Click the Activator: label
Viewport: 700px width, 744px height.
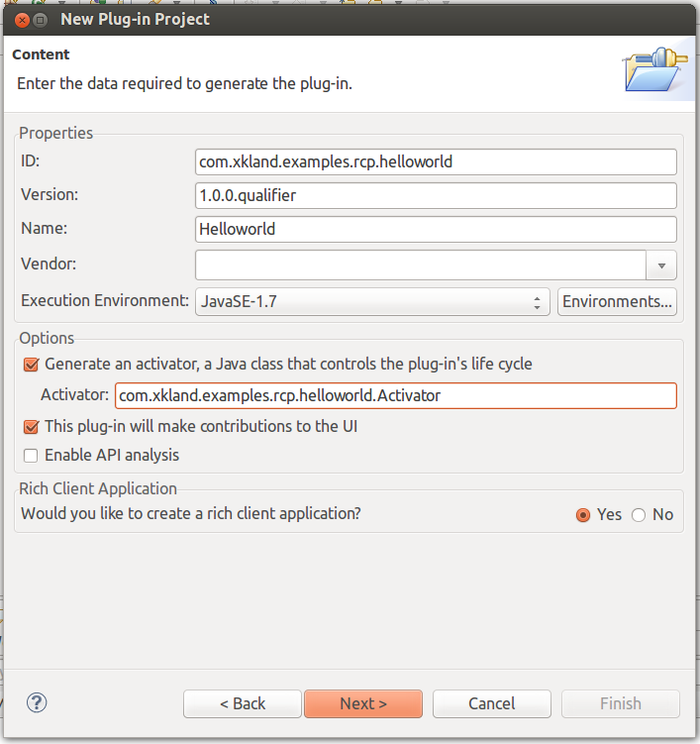[x=75, y=394]
